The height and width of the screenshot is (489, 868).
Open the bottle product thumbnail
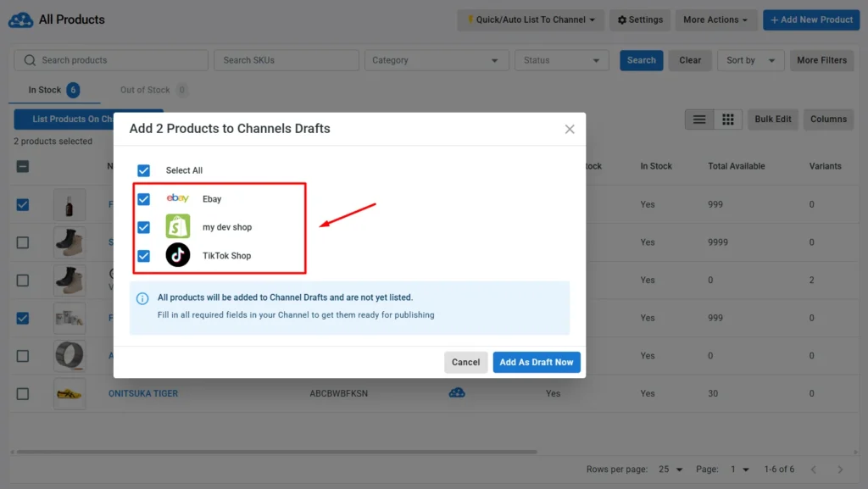click(x=70, y=205)
